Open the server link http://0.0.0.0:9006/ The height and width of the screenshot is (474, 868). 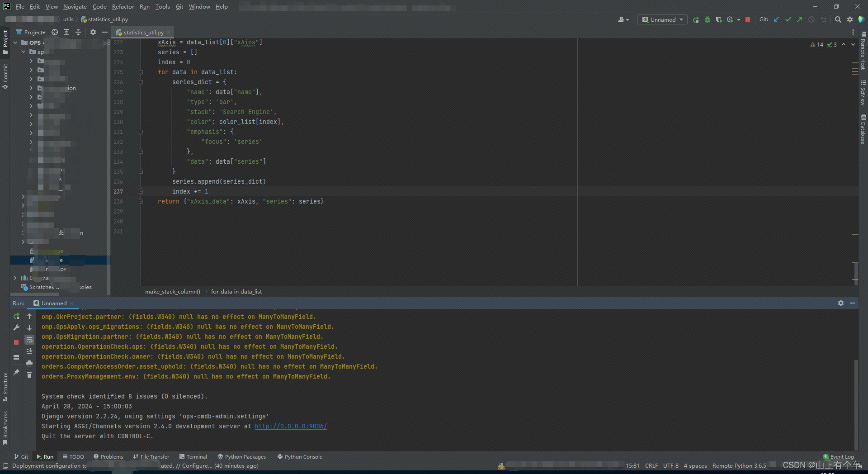[291, 426]
